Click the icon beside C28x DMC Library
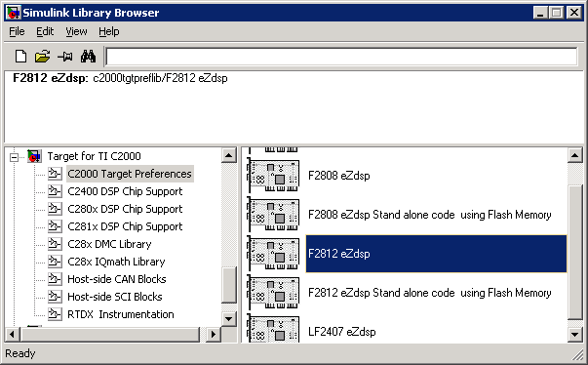Image resolution: width=588 pixels, height=365 pixels. 55,244
